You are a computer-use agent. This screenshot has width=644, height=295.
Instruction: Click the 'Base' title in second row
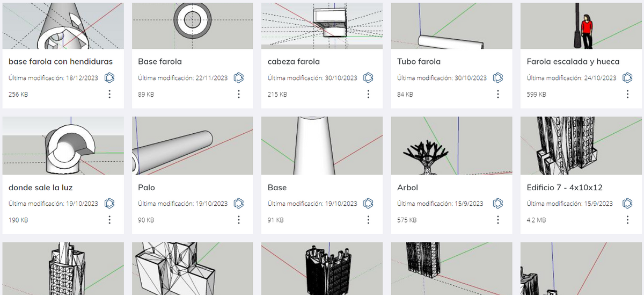tap(277, 188)
